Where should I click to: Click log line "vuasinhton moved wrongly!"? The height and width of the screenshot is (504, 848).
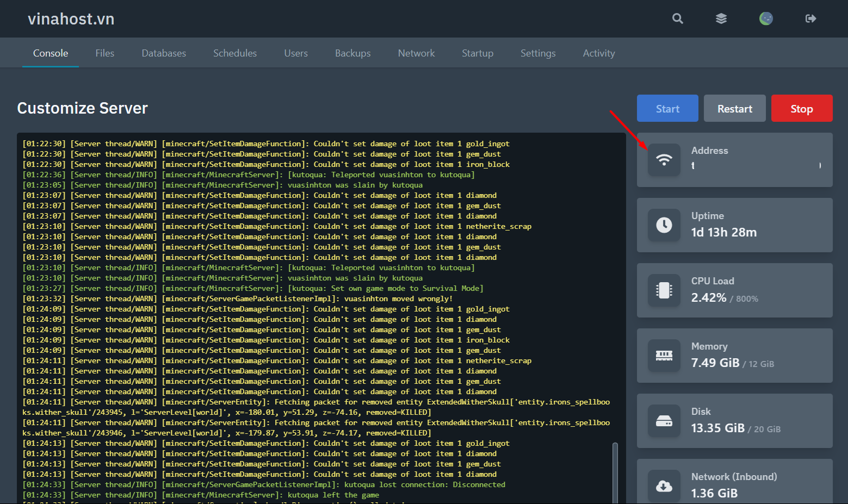click(237, 298)
